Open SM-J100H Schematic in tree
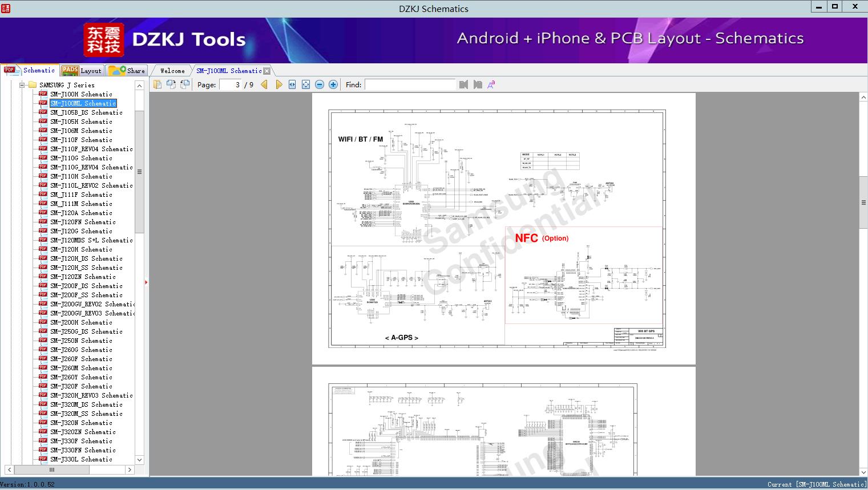Image resolution: width=868 pixels, height=490 pixels. click(x=81, y=94)
